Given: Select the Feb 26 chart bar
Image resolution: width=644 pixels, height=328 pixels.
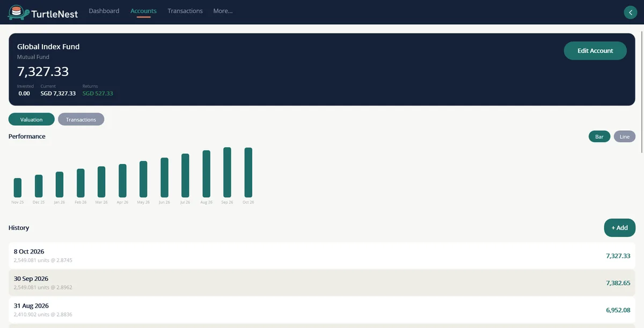Looking at the screenshot, I should click(80, 183).
